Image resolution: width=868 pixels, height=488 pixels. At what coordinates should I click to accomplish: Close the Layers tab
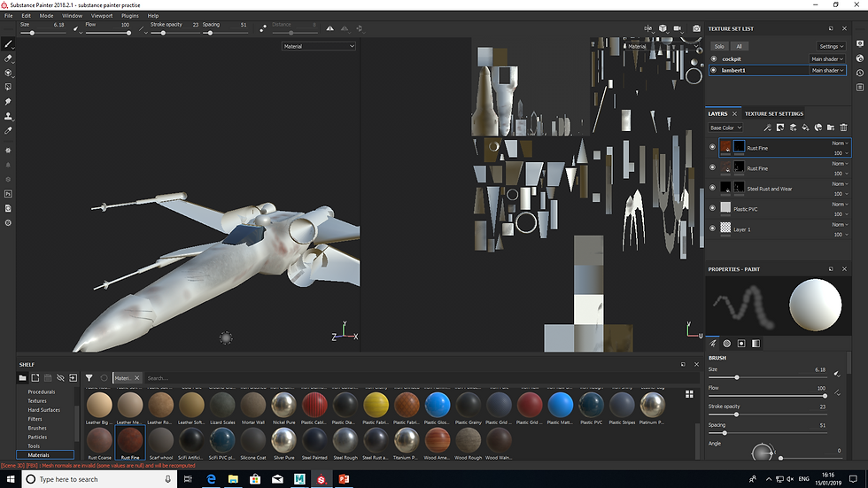click(x=734, y=113)
